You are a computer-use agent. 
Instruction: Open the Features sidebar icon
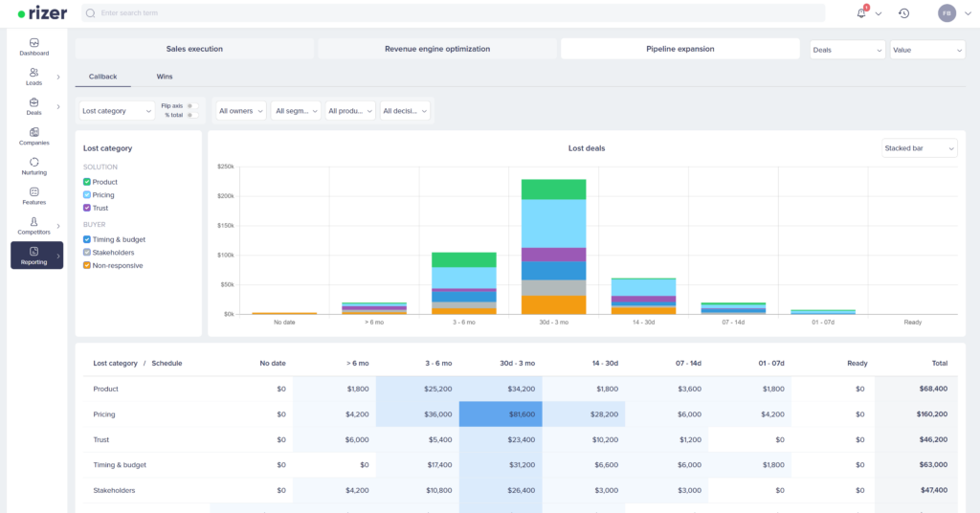click(34, 195)
